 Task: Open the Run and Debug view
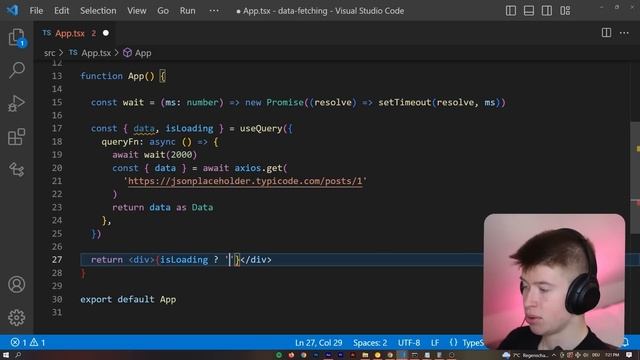point(16,103)
